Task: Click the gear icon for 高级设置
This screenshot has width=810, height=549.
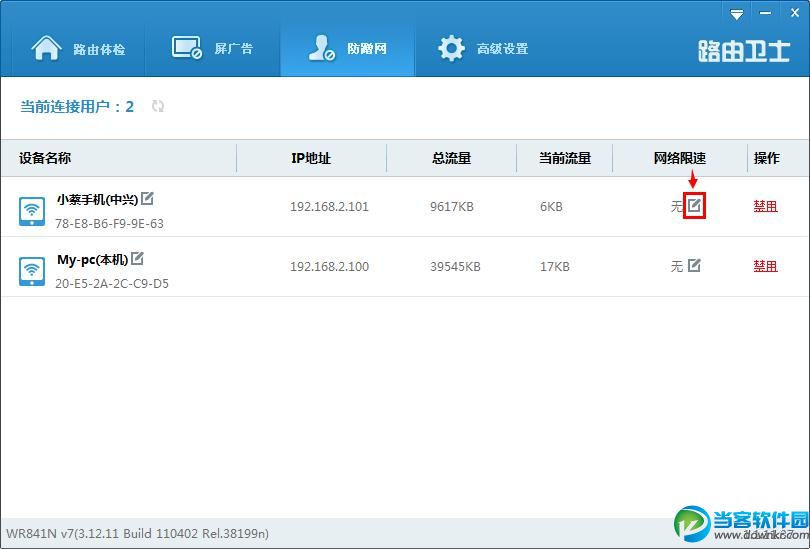Action: pyautogui.click(x=451, y=49)
